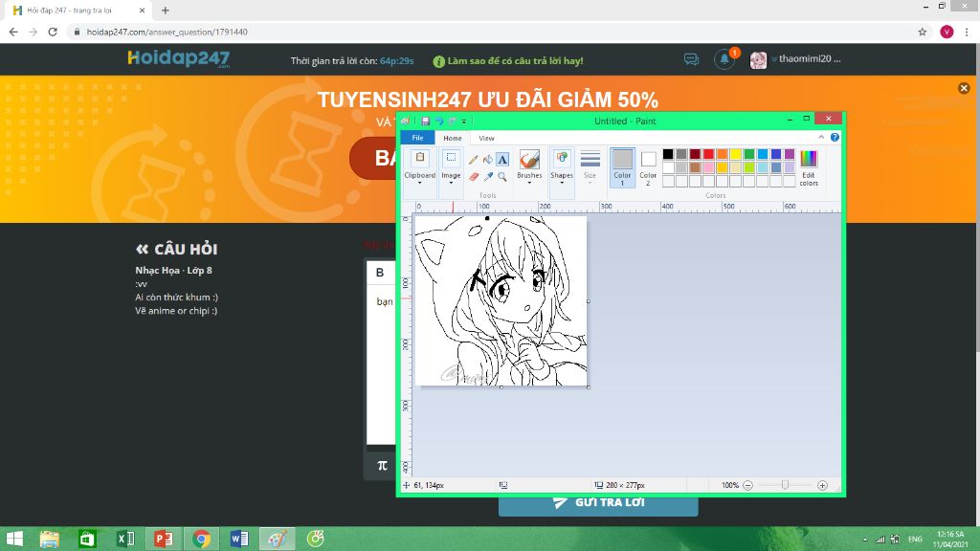Click the Chrome address bar URL

point(167,32)
